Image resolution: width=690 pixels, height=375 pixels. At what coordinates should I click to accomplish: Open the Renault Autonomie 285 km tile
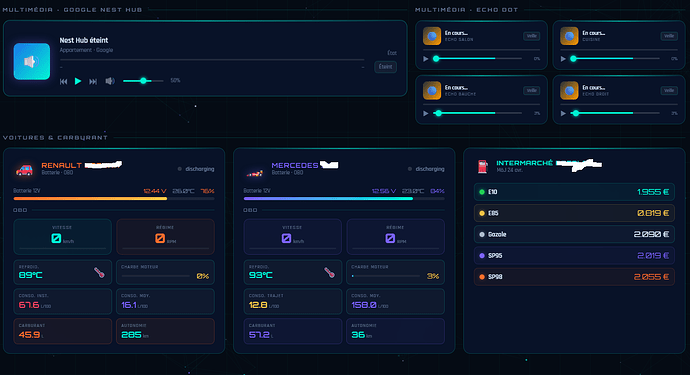pos(165,331)
